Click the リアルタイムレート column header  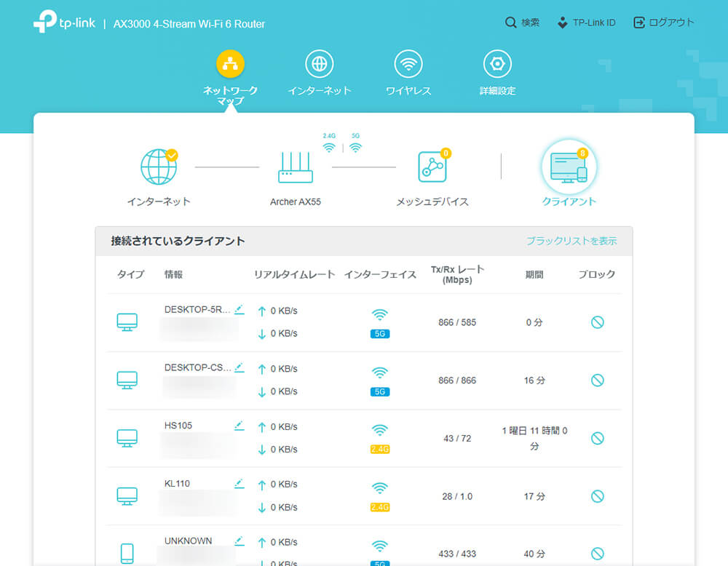pyautogui.click(x=294, y=274)
